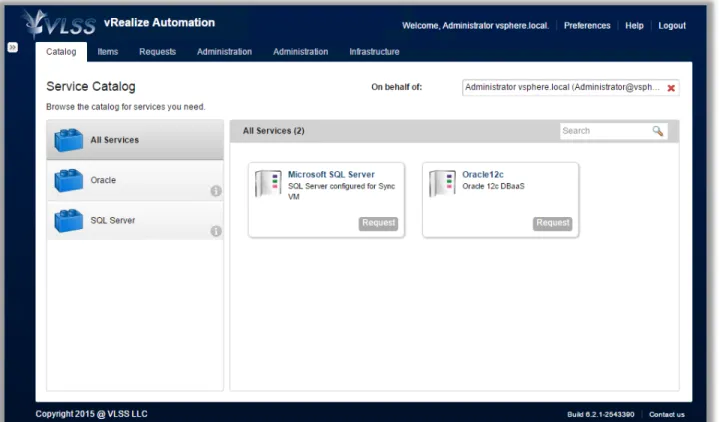This screenshot has height=422, width=720.
Task: Open the Requests tab
Action: [158, 52]
